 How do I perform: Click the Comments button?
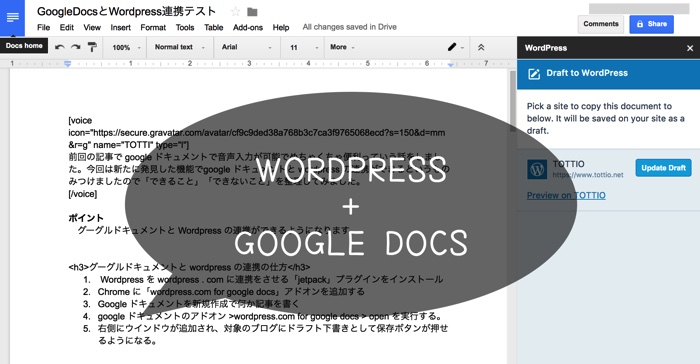(x=601, y=24)
